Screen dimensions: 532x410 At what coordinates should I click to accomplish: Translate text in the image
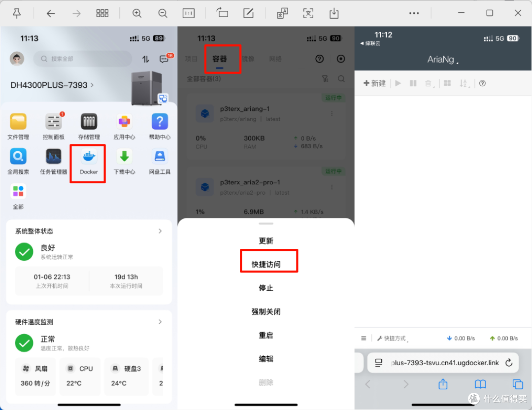[x=282, y=13]
